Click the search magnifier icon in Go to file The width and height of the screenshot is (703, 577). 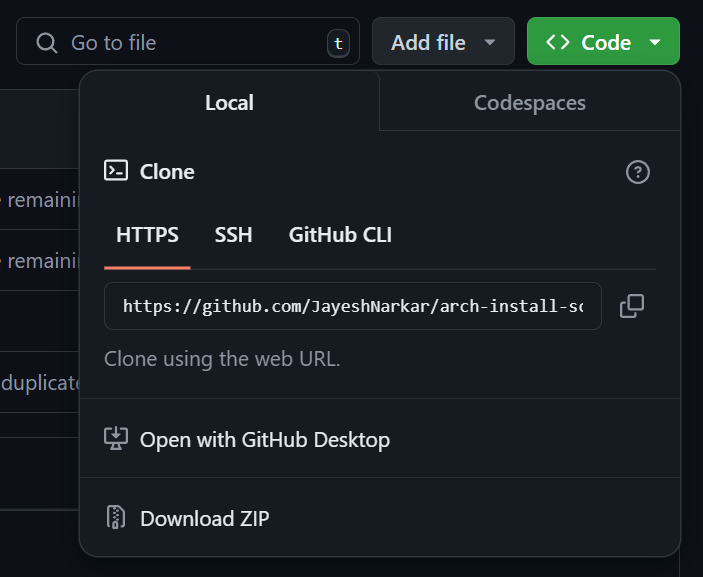[47, 43]
